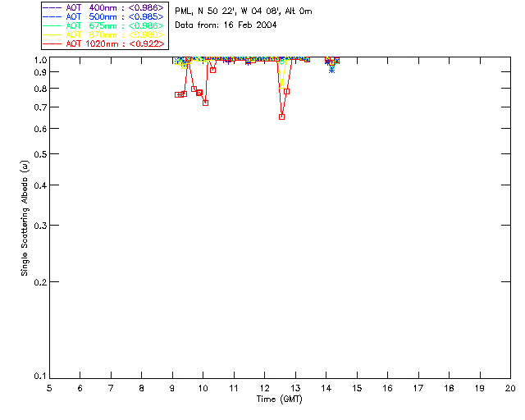Viewport: 525px width, 420px height.
Task: Click the x-axis tick label 11
Action: tap(234, 389)
